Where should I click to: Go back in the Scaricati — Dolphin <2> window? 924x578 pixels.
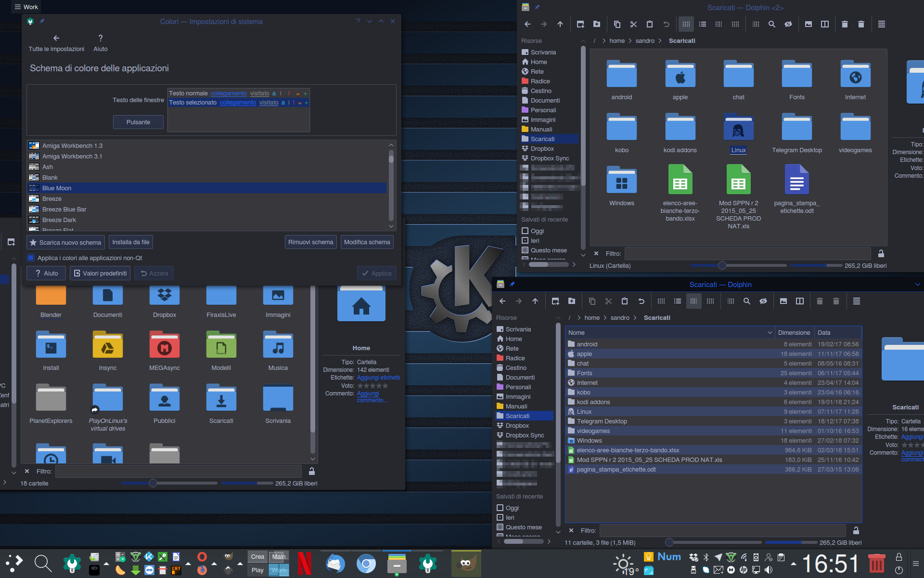(x=527, y=24)
